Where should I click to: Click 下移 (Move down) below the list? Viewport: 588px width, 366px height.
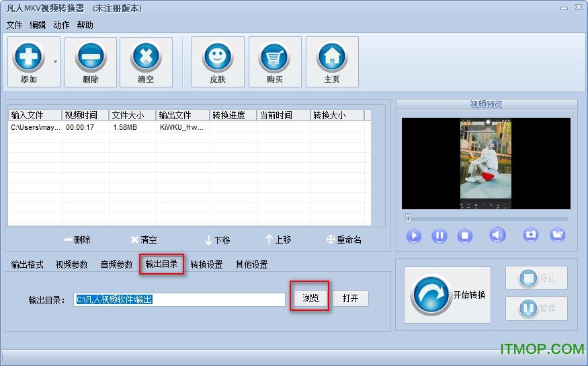tap(218, 240)
